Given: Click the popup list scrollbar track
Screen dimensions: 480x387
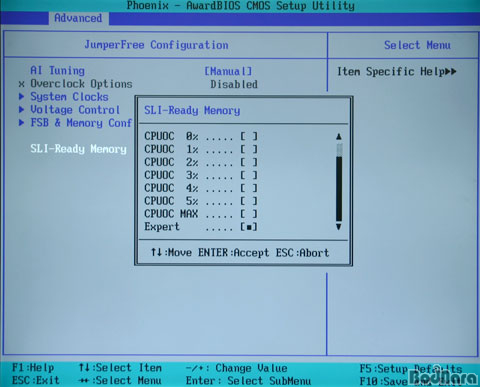Looking at the screenshot, I should click(x=339, y=182).
